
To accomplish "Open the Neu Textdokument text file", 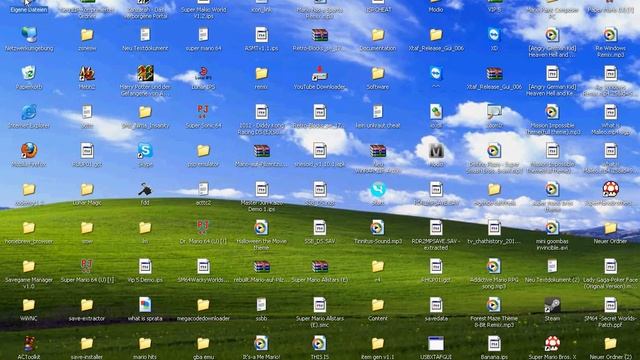I will 145,35.
